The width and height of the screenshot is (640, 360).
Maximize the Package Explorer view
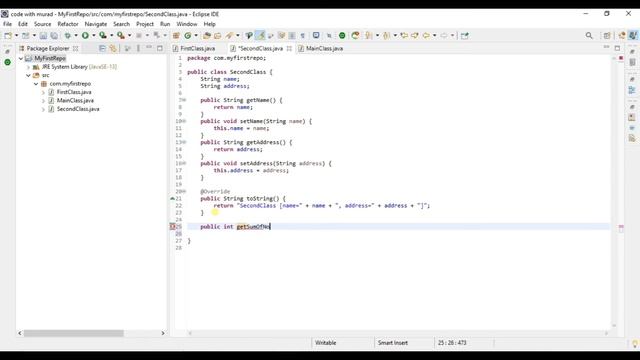(x=160, y=48)
